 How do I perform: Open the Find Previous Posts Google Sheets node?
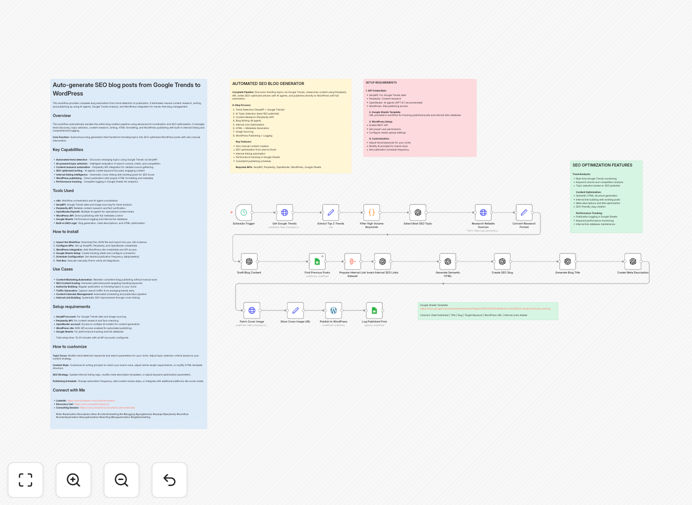point(317,261)
